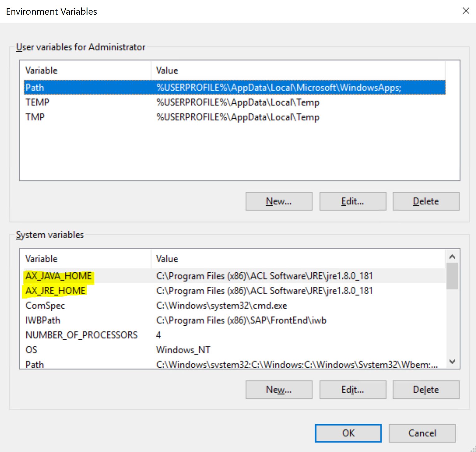Select the TMP user variable
Screen dimensions: 476x452
(x=125, y=117)
